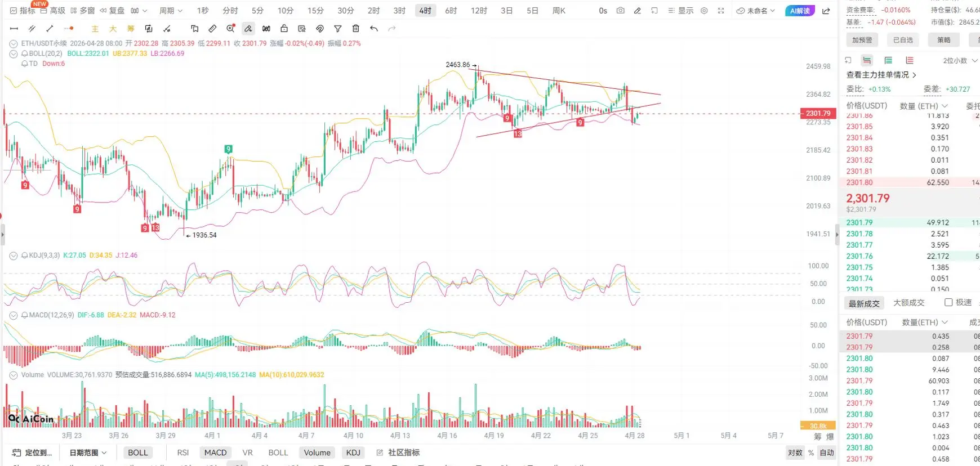Open the 大额成交 large trades tab
The height and width of the screenshot is (466, 980).
click(x=909, y=303)
